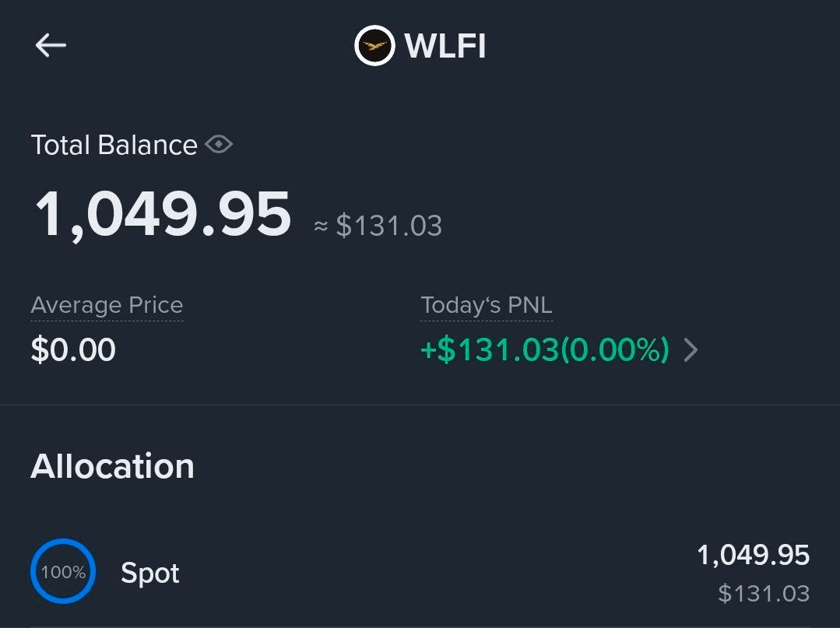Tap the (0.00%) percentage in Today's PNL
Viewport: 840px width, 628px height.
(615, 351)
